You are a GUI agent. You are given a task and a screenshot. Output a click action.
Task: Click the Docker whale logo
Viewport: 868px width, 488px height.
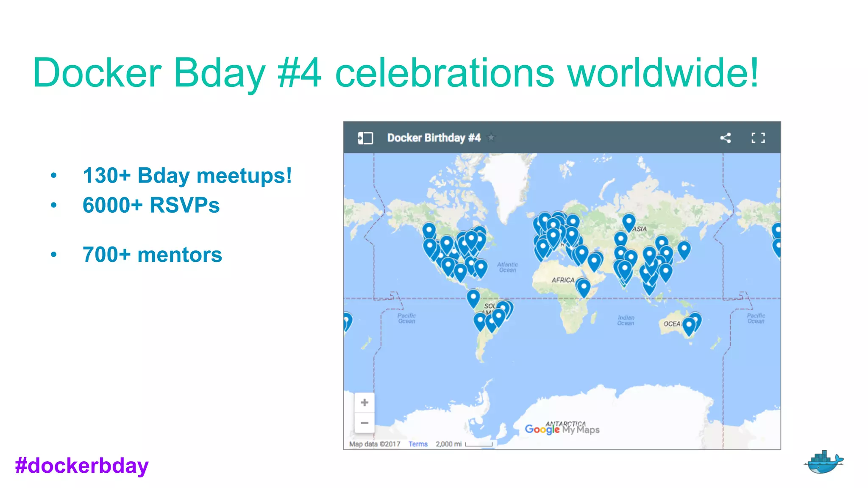click(823, 462)
